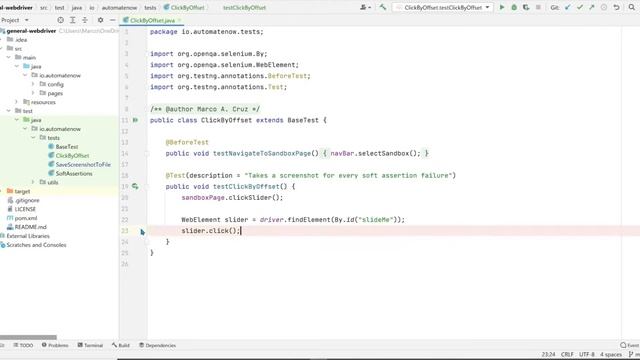640x360 pixels.
Task: Click CRLF line separator in status bar
Action: pos(567,354)
